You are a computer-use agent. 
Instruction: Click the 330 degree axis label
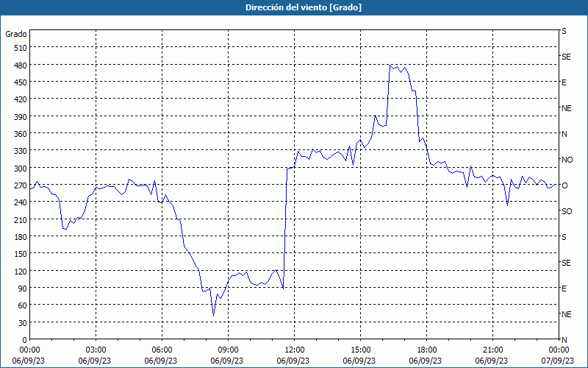(21, 151)
